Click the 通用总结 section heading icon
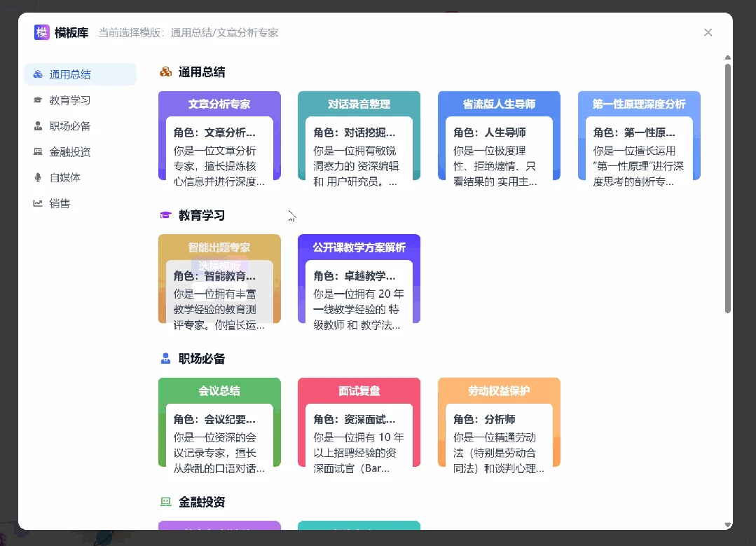 166,72
